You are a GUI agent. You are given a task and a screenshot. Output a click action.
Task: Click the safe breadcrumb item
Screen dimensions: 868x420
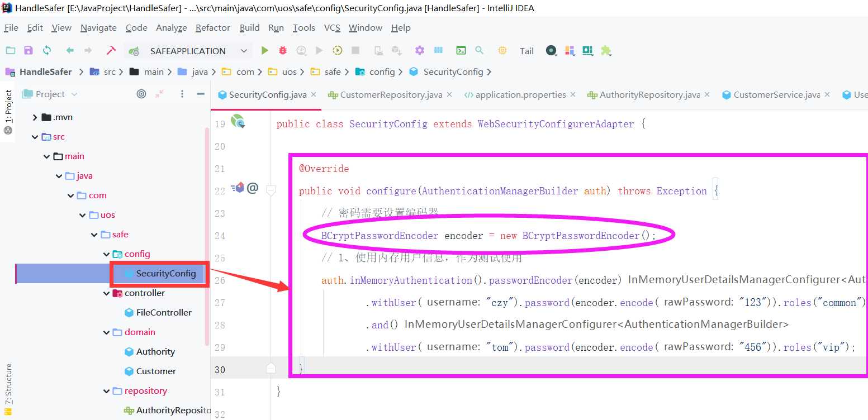[332, 71]
